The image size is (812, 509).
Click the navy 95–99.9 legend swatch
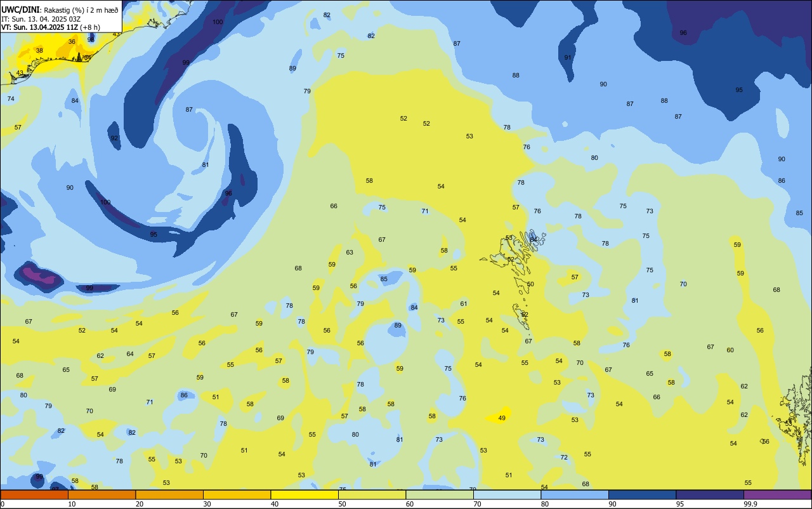tap(710, 495)
